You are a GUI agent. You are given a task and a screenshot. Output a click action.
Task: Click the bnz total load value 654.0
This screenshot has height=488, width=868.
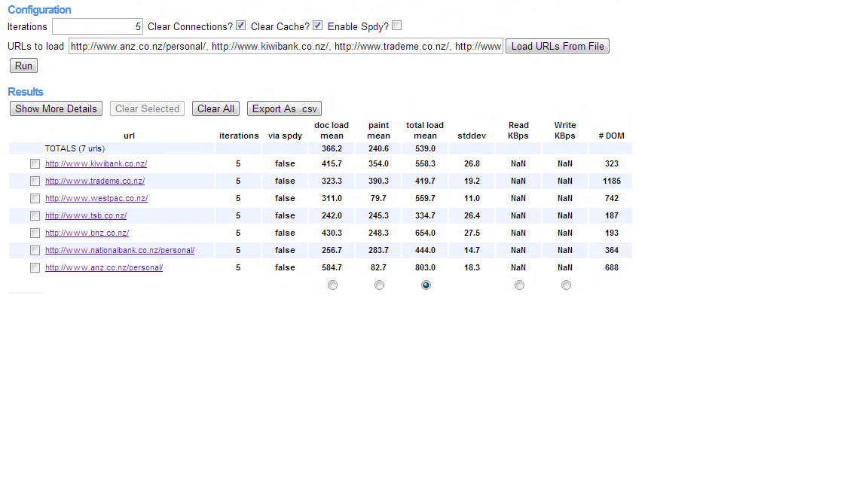pyautogui.click(x=425, y=233)
